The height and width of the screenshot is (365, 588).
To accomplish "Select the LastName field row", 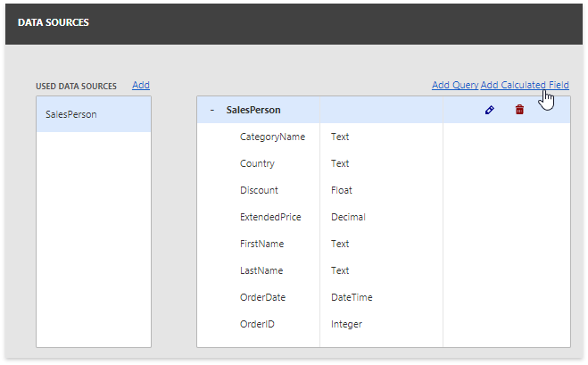I will tap(262, 270).
